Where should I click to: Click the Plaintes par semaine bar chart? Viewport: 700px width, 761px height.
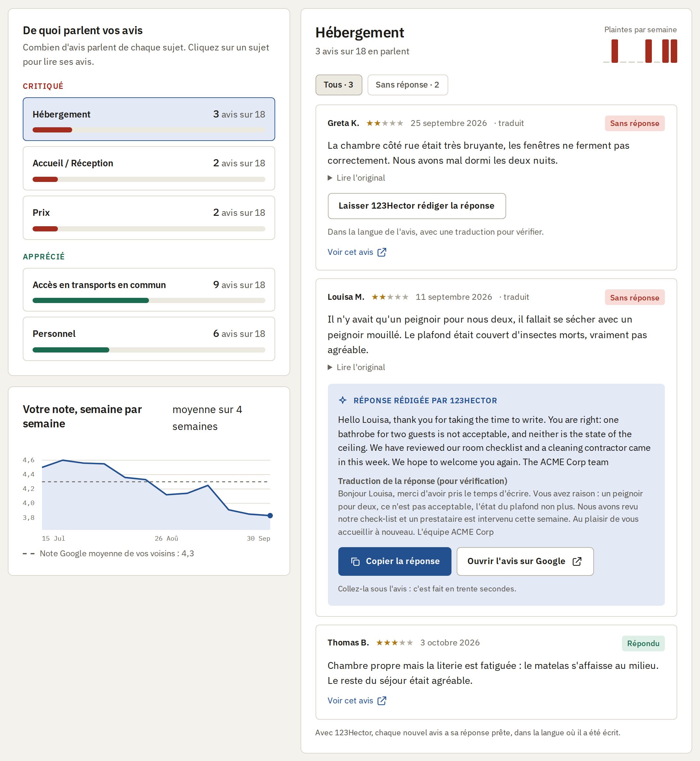click(x=640, y=51)
